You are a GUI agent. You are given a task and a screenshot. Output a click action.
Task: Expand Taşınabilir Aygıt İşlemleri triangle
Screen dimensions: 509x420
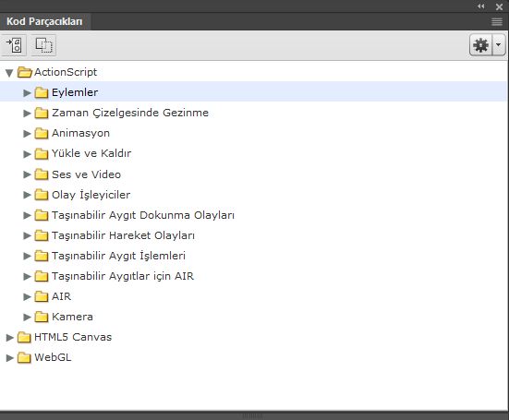[x=28, y=256]
